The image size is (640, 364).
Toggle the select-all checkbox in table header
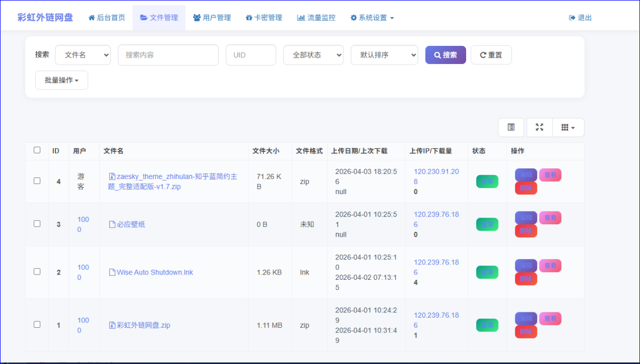coord(37,150)
